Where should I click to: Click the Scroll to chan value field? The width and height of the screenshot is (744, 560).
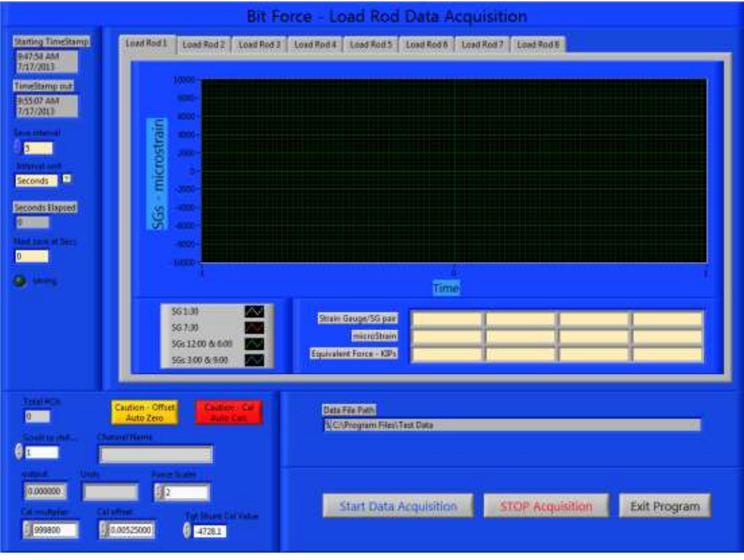[42, 453]
